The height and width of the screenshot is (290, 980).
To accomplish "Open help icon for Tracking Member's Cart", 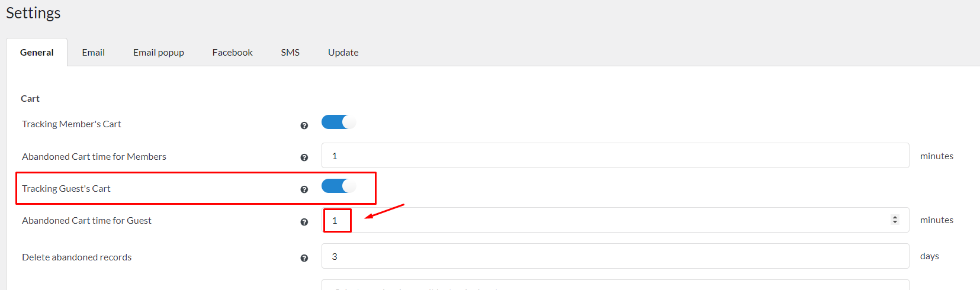I will (x=304, y=125).
